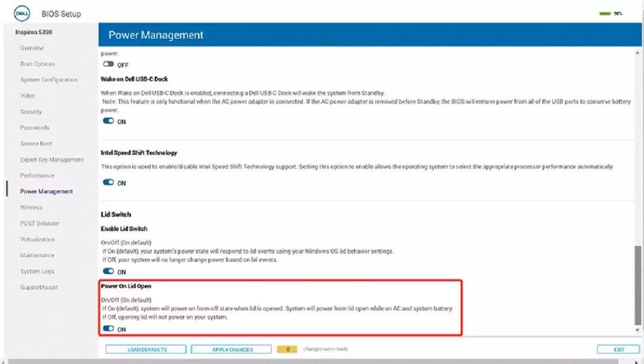Viewport: 644px width, 364px height.
Task: Click the Wake on Dell USB-C Dock heading
Action: 134,79
